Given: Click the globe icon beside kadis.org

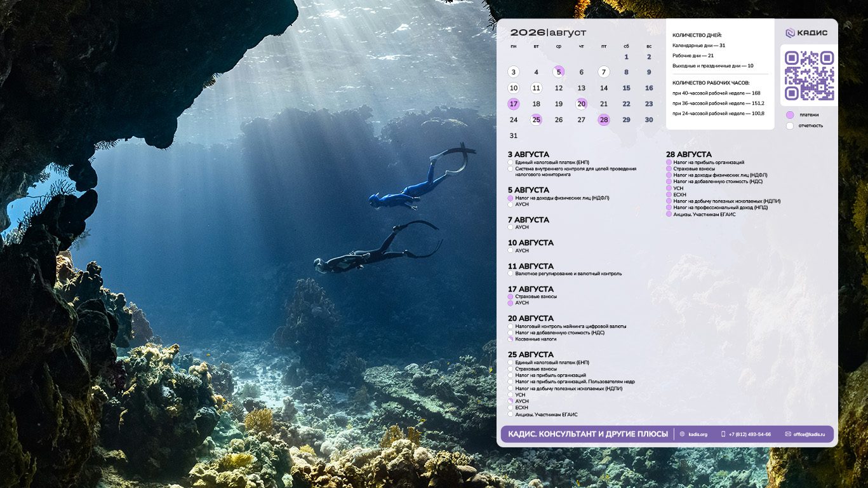Looking at the screenshot, I should tap(683, 434).
